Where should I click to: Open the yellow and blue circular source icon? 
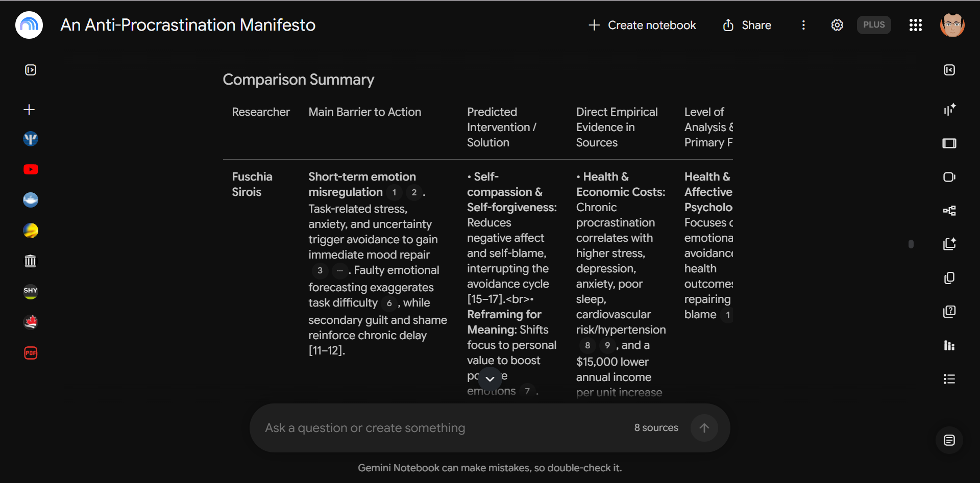(x=31, y=231)
